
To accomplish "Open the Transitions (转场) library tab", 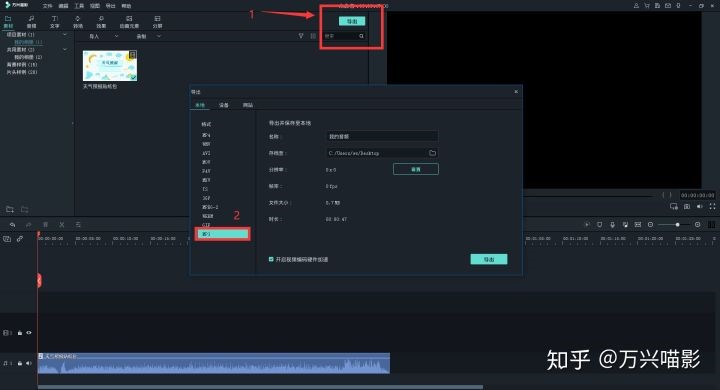I will (78, 22).
